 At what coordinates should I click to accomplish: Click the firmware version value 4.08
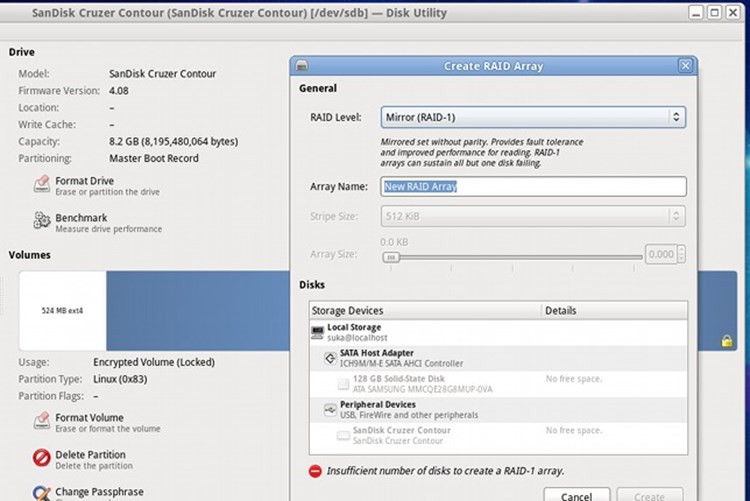119,91
